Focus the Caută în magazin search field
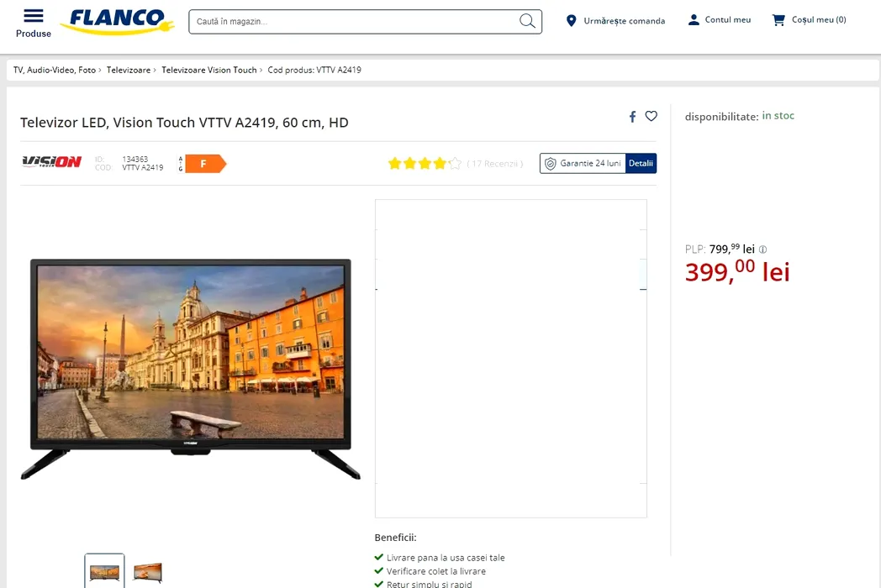The width and height of the screenshot is (881, 588). 354,21
